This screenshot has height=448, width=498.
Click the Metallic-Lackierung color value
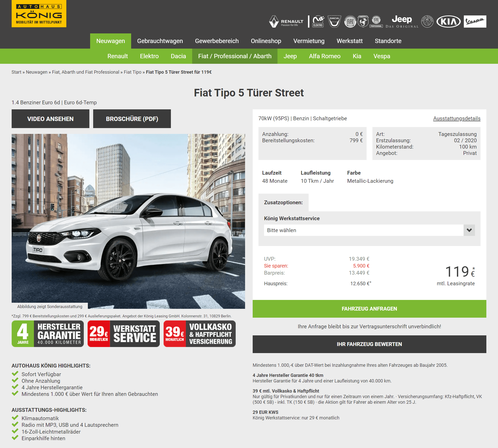pos(370,181)
